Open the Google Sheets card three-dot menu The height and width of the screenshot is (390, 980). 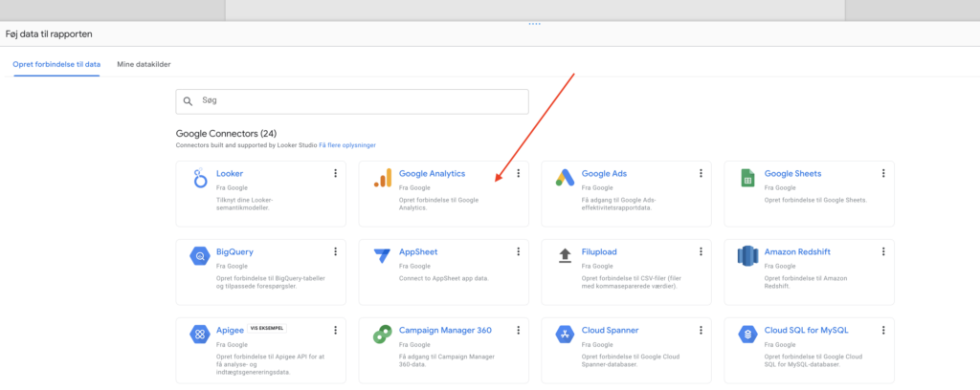pyautogui.click(x=883, y=173)
